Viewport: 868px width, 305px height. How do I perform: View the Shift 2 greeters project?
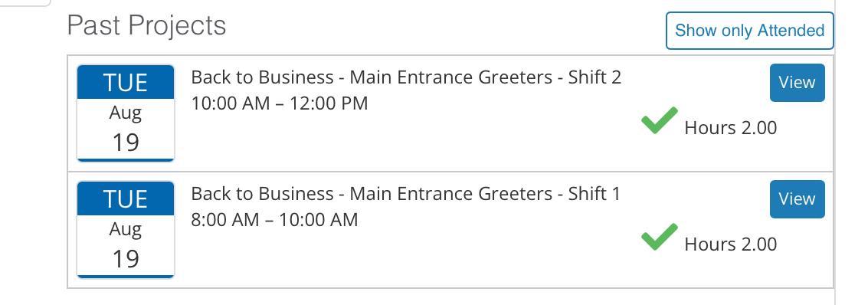tap(798, 83)
